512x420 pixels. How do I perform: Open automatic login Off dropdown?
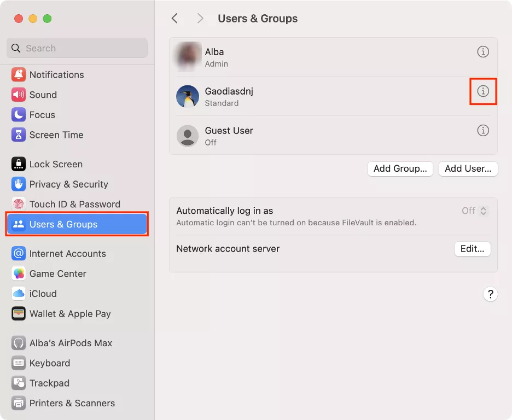click(475, 211)
